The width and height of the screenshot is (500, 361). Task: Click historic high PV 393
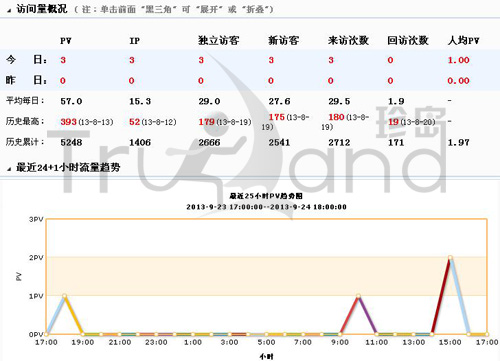[69, 122]
